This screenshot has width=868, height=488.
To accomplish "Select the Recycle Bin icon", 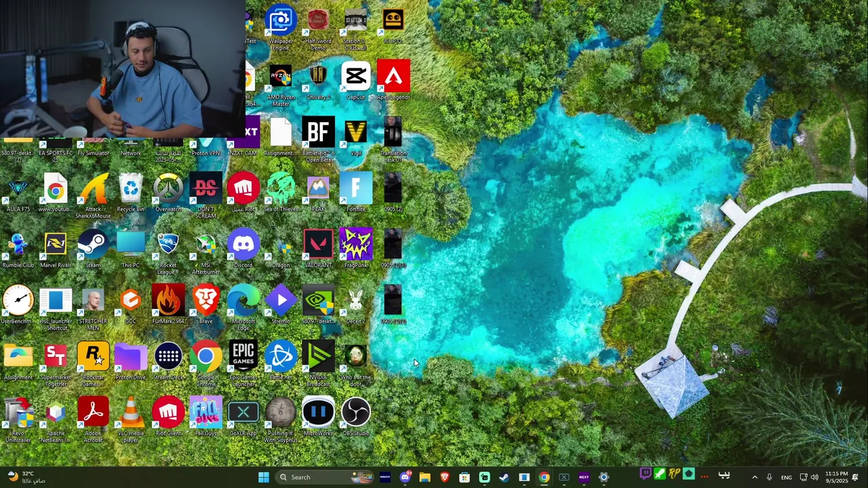I will (x=130, y=192).
